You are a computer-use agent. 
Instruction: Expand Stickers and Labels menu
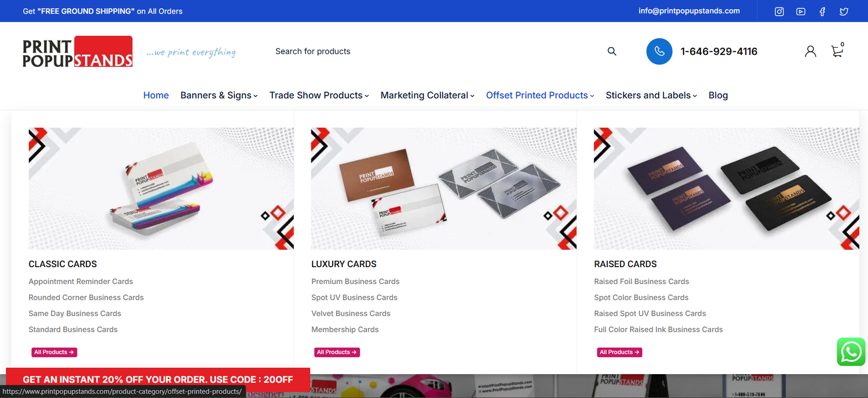652,95
